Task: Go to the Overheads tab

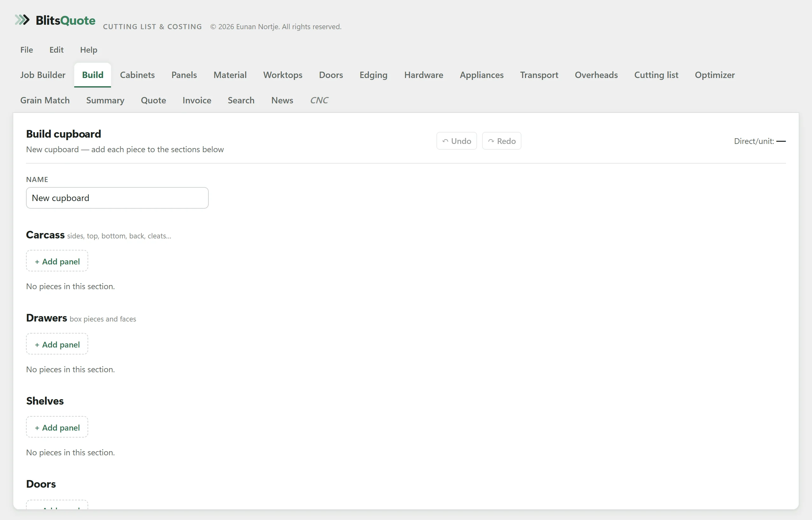Action: pos(596,75)
